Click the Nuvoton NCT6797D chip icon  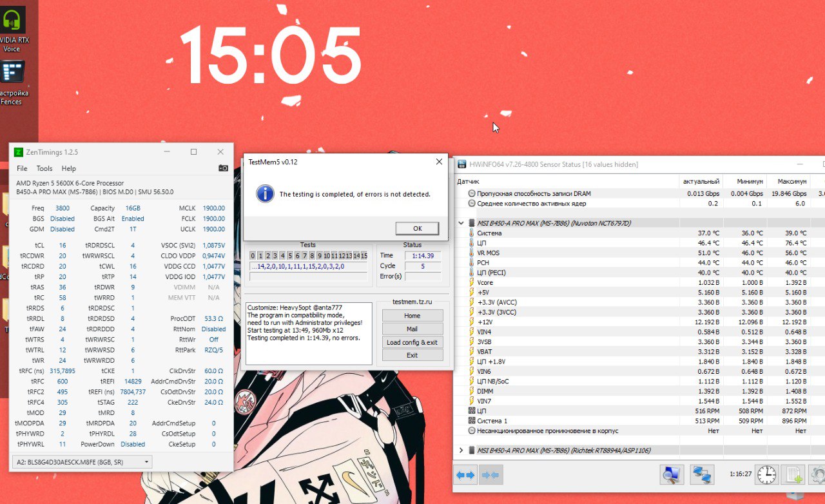click(x=472, y=223)
